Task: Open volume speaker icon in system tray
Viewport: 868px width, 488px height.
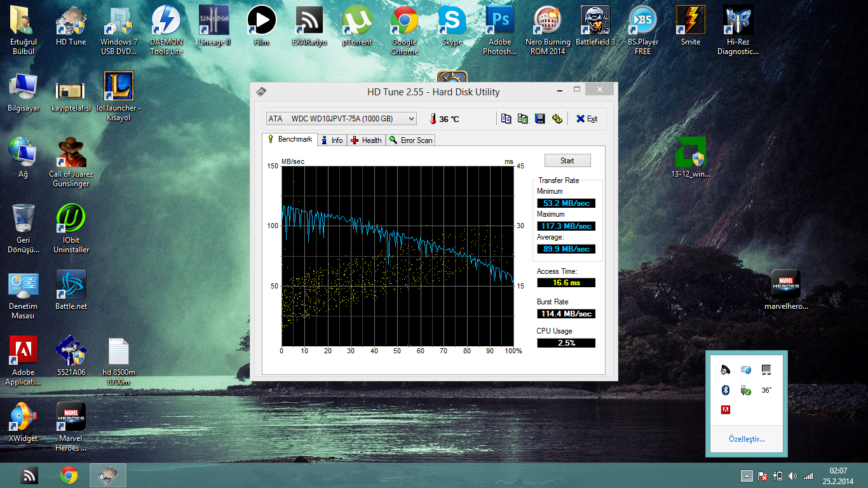Action: click(x=792, y=476)
